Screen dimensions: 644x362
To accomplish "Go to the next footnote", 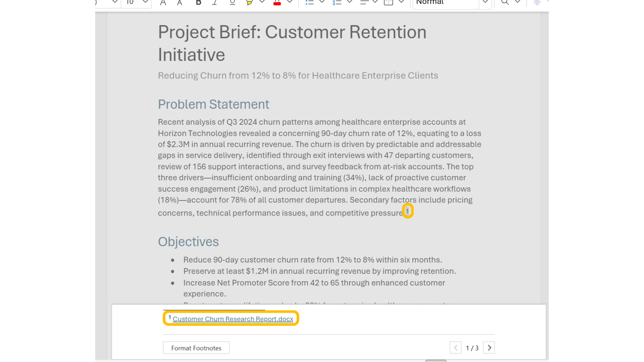I will pos(489,348).
